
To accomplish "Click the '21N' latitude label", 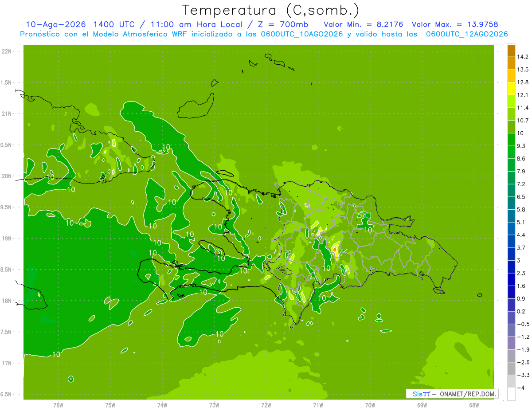I will pos(7,114).
